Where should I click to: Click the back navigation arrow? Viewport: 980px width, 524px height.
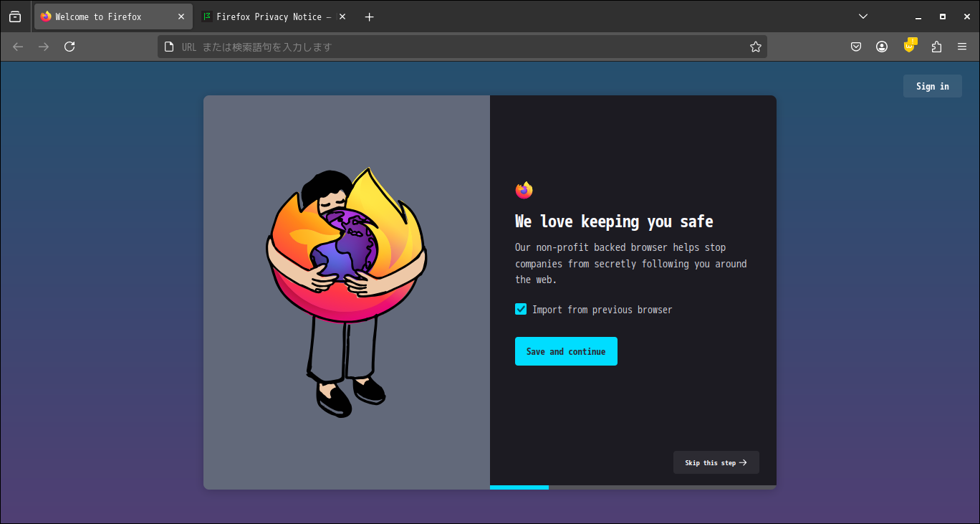pyautogui.click(x=17, y=46)
